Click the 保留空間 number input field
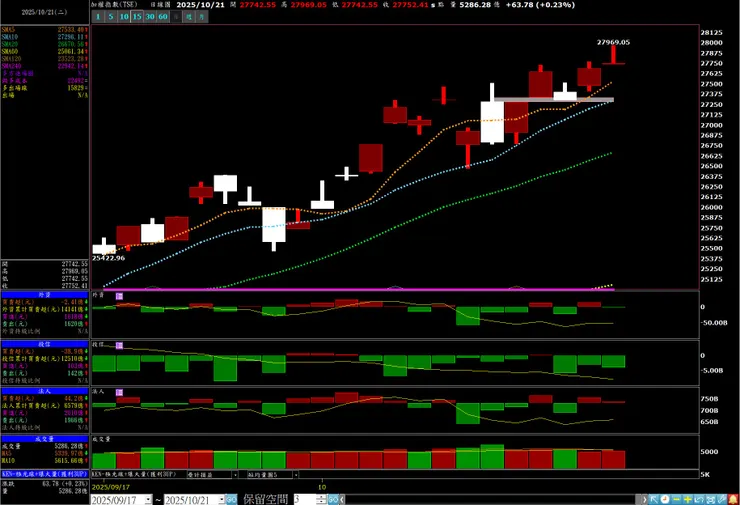The image size is (740, 505). click(x=305, y=499)
